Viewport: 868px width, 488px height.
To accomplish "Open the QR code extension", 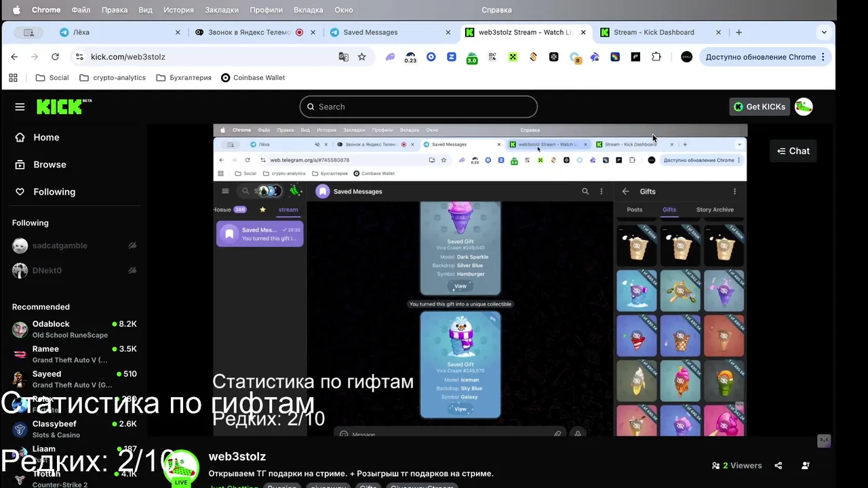I will click(492, 57).
